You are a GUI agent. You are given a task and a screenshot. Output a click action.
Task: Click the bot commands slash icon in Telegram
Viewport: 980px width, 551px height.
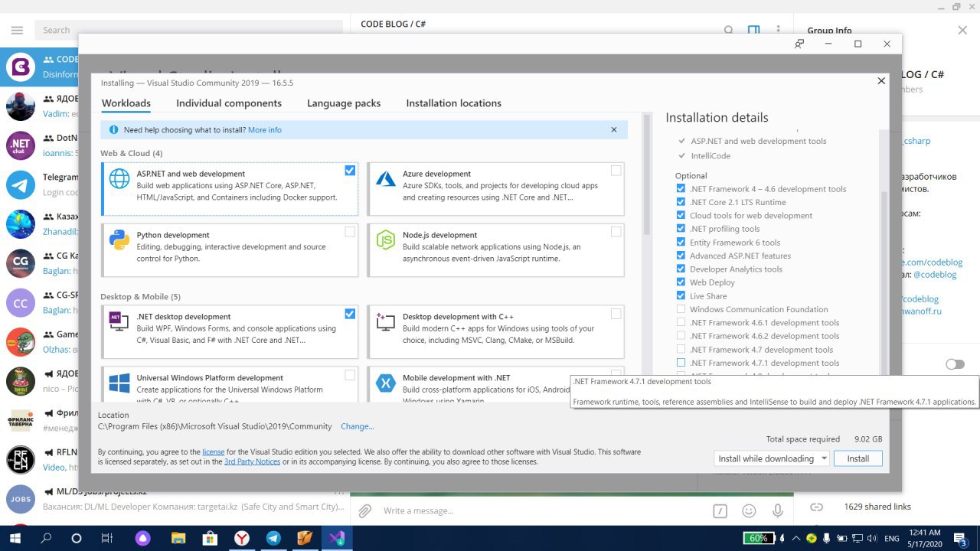(720, 510)
